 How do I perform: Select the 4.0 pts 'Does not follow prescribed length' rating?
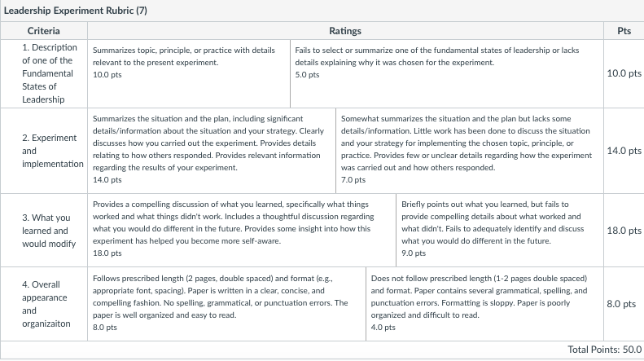(x=484, y=304)
